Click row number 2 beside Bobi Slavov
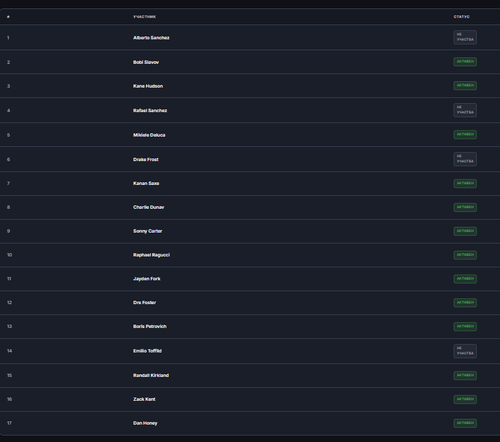The image size is (500, 442). [8, 62]
